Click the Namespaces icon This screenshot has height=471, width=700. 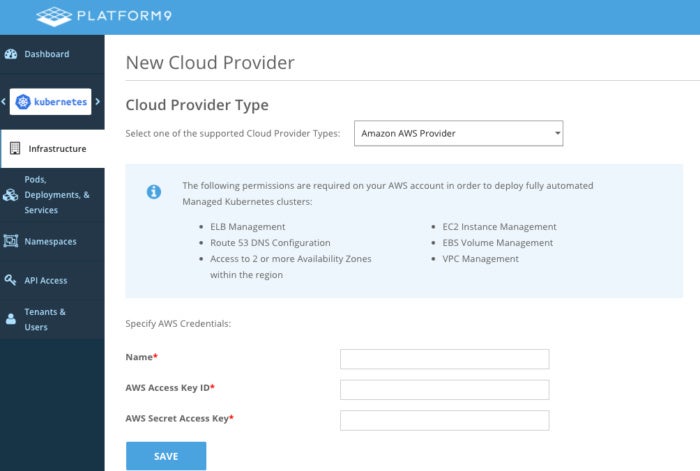point(11,241)
